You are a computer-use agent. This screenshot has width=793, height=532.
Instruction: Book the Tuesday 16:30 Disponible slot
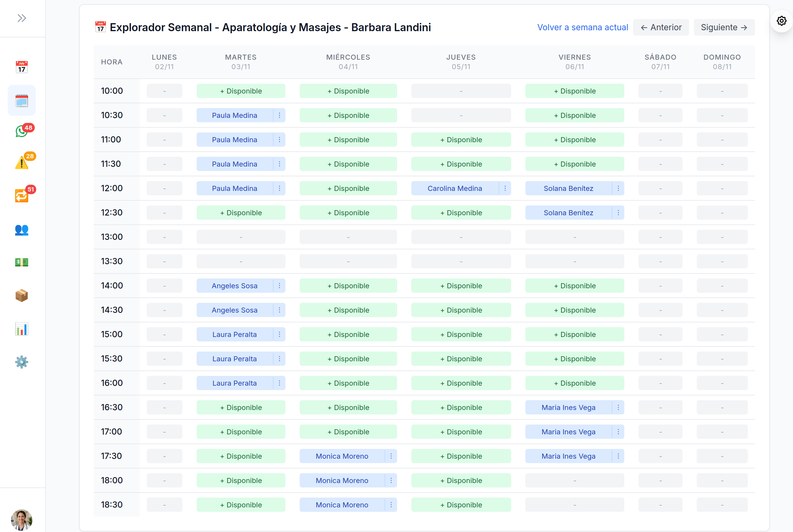point(241,408)
